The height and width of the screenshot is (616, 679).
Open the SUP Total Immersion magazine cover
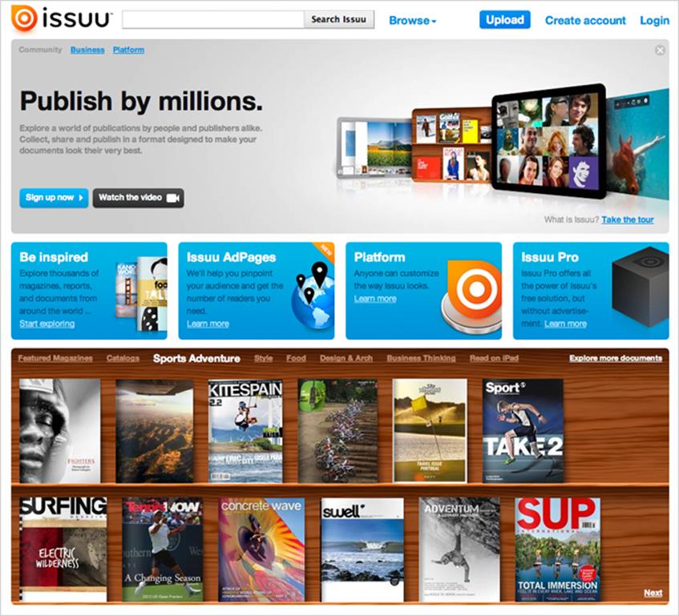point(558,550)
